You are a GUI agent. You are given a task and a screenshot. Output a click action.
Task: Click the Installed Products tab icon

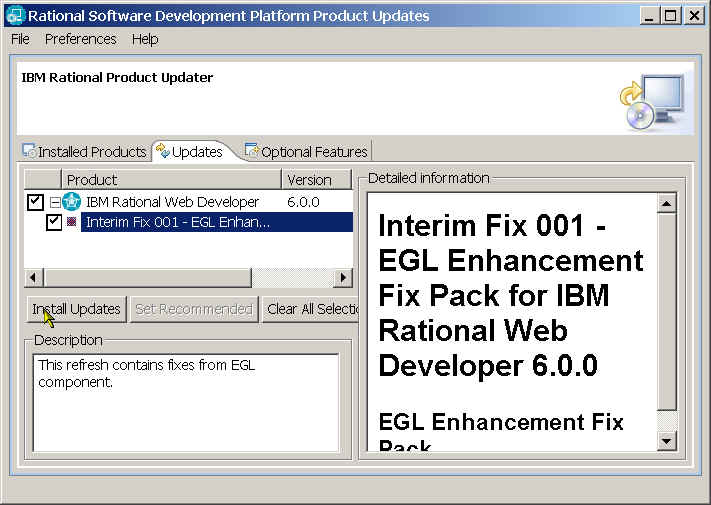(x=29, y=151)
